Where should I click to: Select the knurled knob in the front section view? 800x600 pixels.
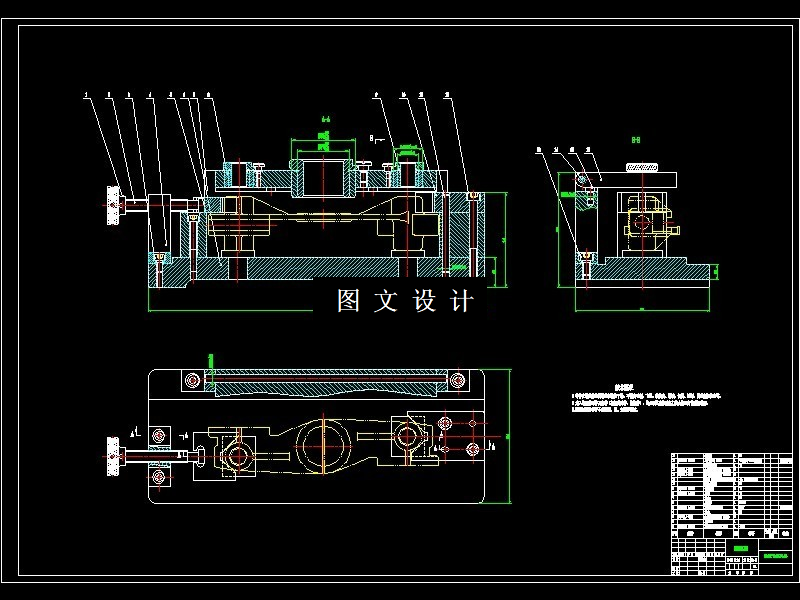tap(113, 205)
